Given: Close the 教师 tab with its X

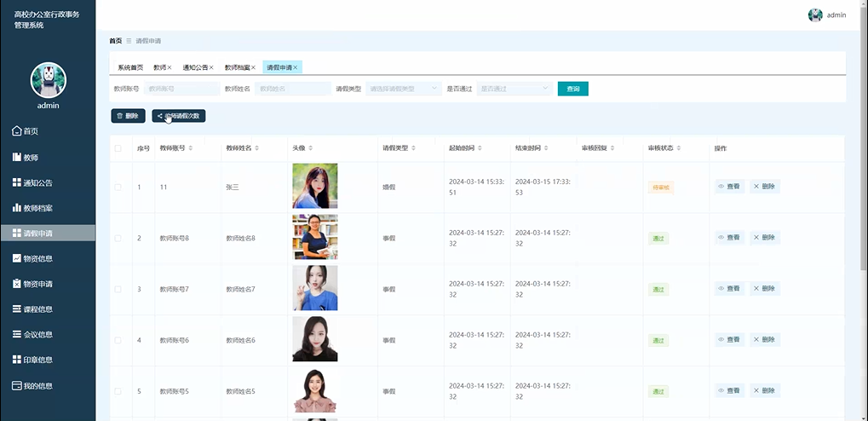Looking at the screenshot, I should click(170, 67).
